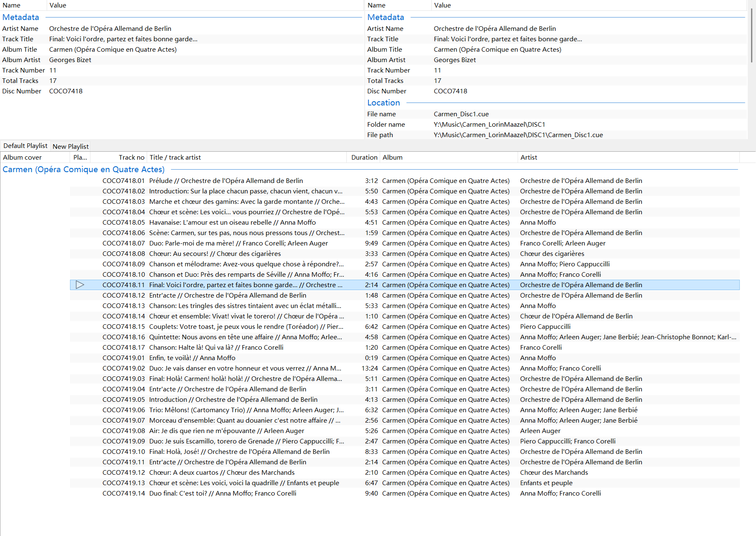The width and height of the screenshot is (756, 536).
Task: Click the Value column header in left metadata panel
Action: coord(58,5)
